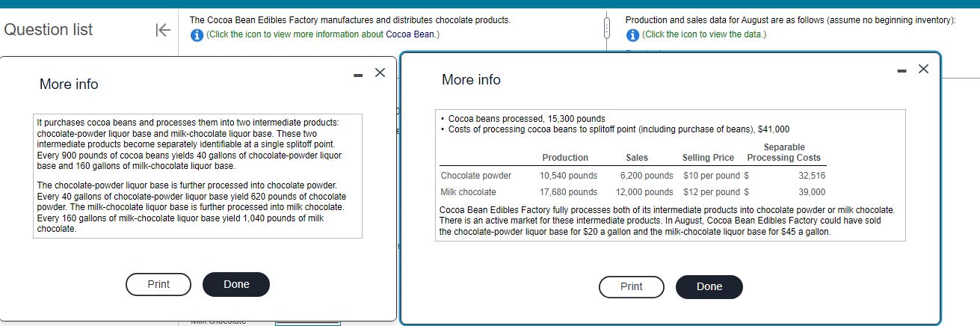
Task: Select the Question list heading
Action: pyautogui.click(x=49, y=30)
